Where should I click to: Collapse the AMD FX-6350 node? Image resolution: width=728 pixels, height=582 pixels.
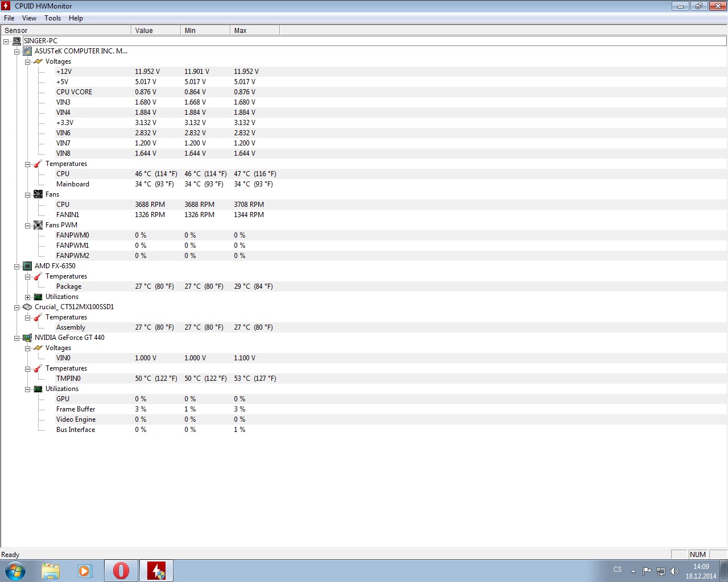(16, 267)
